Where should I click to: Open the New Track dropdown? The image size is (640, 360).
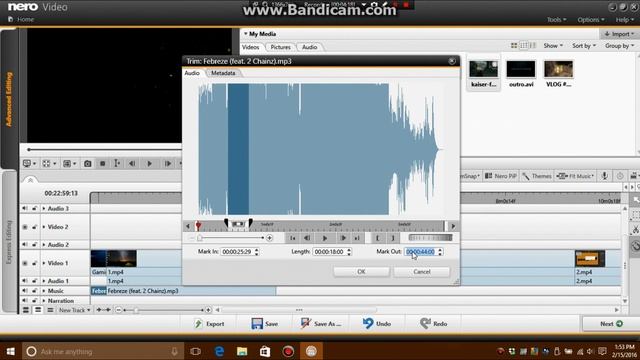click(74, 310)
